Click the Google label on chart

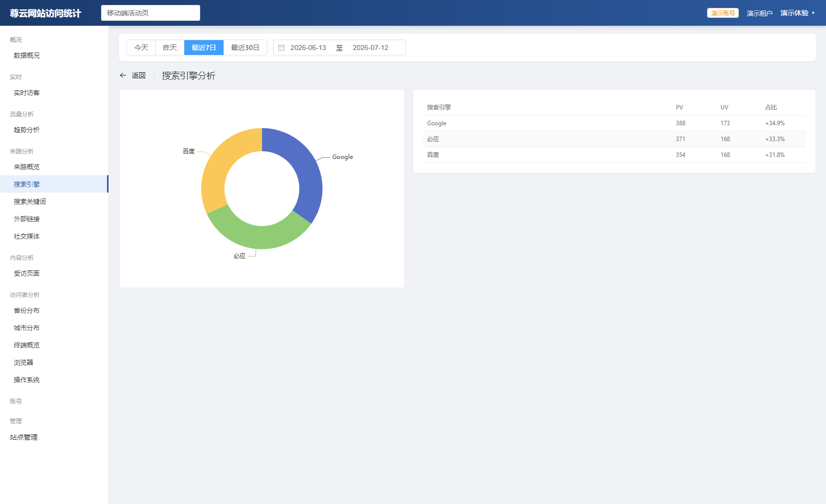coord(342,157)
